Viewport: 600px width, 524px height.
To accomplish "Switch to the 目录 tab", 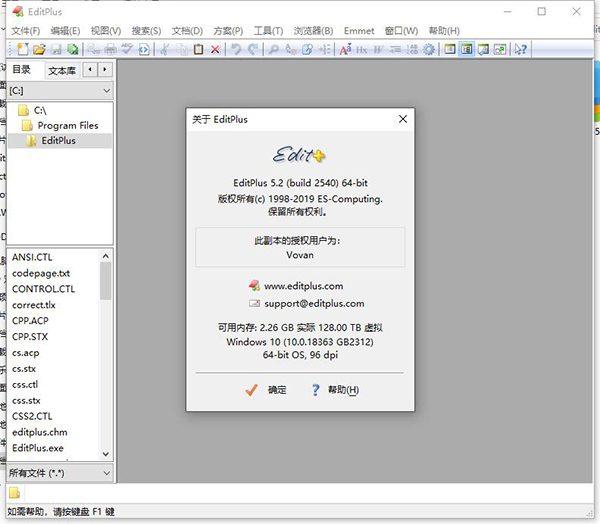I will tap(21, 70).
